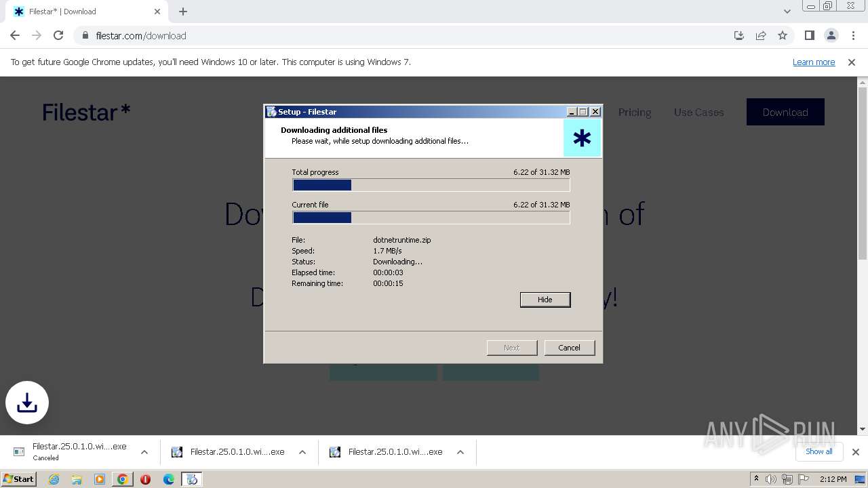Screen dimensions: 868x488
Task: Click Show all downloads
Action: click(819, 451)
